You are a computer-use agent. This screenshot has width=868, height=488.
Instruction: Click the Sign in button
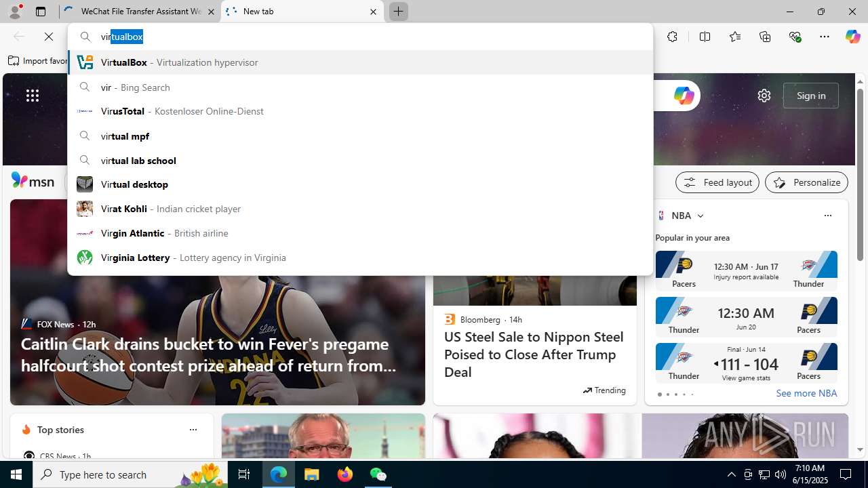[811, 96]
